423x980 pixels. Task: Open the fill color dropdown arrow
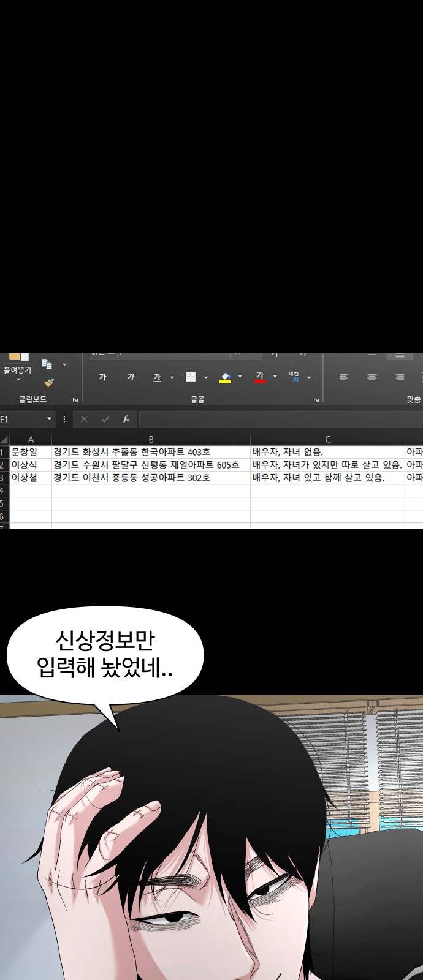[240, 377]
